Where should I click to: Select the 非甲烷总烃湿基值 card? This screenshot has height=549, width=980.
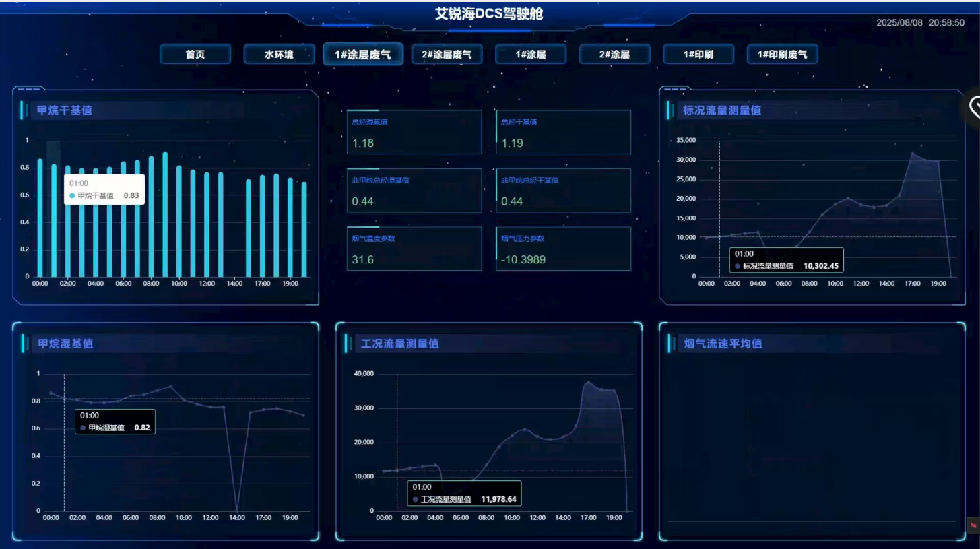pyautogui.click(x=414, y=190)
